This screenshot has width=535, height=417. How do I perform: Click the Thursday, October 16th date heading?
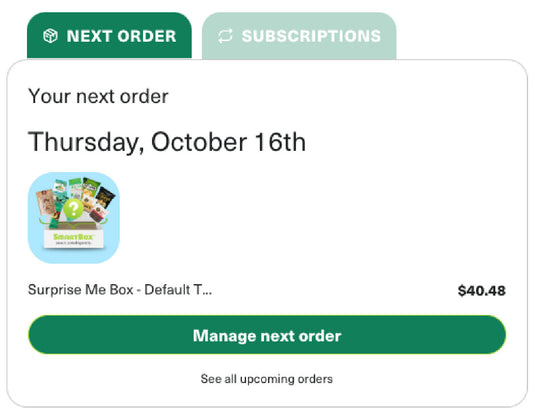tap(167, 142)
